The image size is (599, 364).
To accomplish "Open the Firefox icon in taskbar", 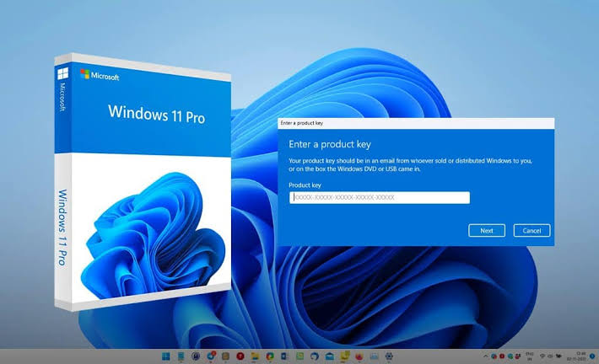I will (x=359, y=356).
